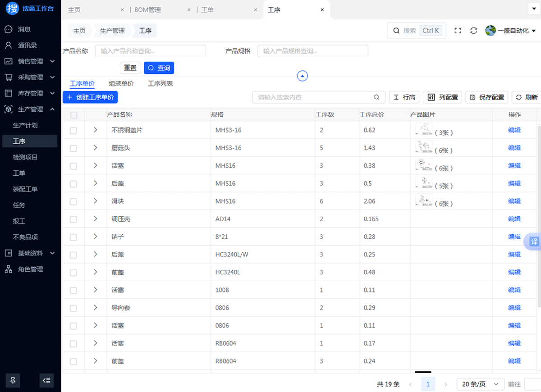Expand the 蘑菇头 row details
Viewport: 541px width, 392px height.
pyautogui.click(x=95, y=148)
